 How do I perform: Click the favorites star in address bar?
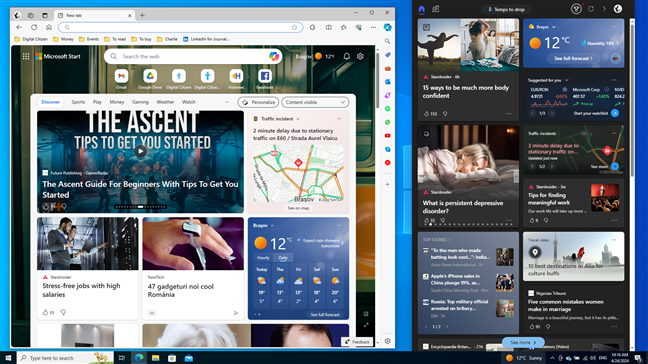(294, 27)
